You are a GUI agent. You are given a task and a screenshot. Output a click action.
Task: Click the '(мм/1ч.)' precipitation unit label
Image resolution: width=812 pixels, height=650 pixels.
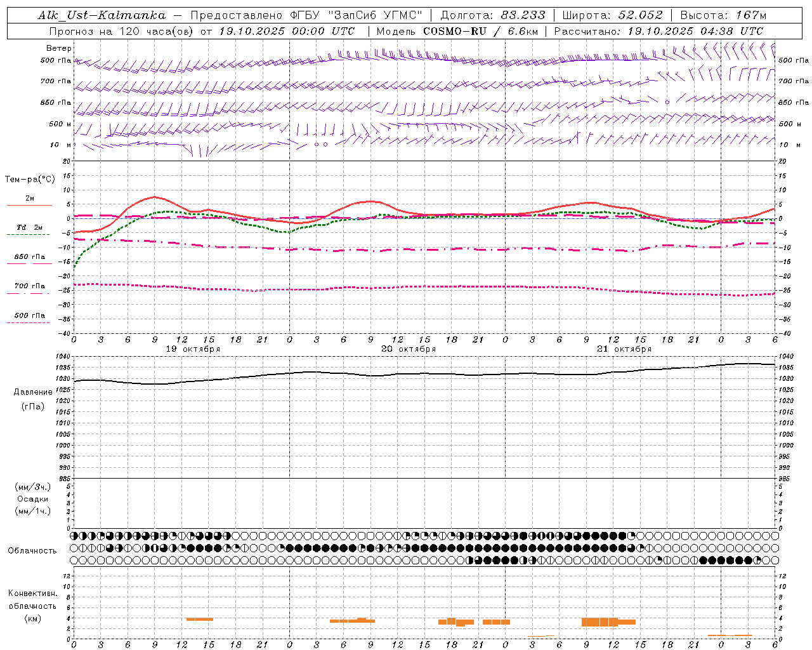[33, 511]
